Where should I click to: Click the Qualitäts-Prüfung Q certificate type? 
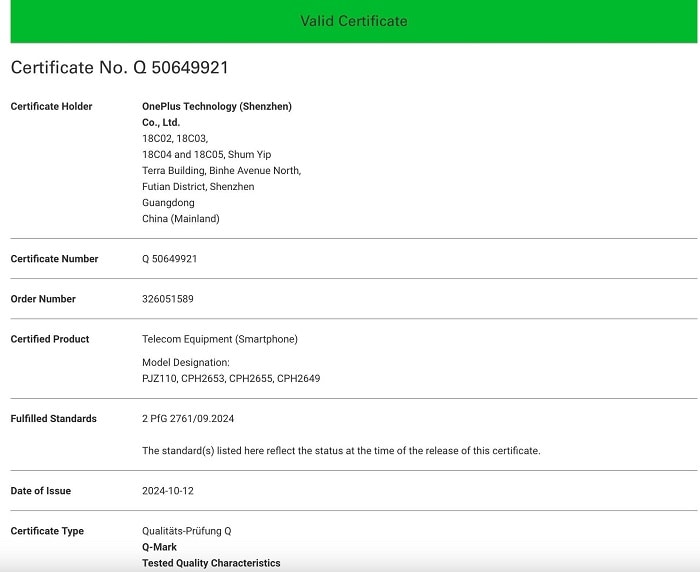click(187, 531)
